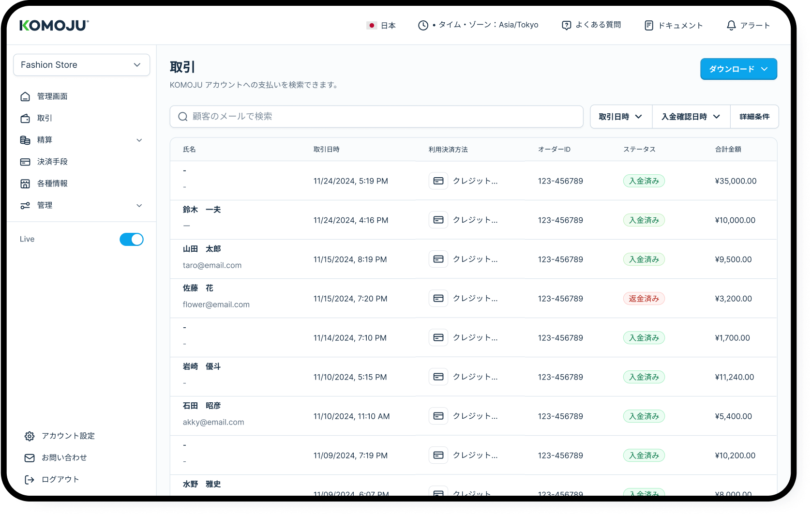Click the account settings gear icon
This screenshot has width=812, height=517.
[x=30, y=436]
